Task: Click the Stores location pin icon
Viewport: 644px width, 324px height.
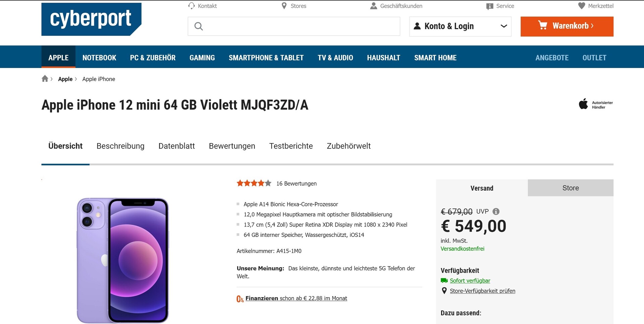Action: (284, 6)
